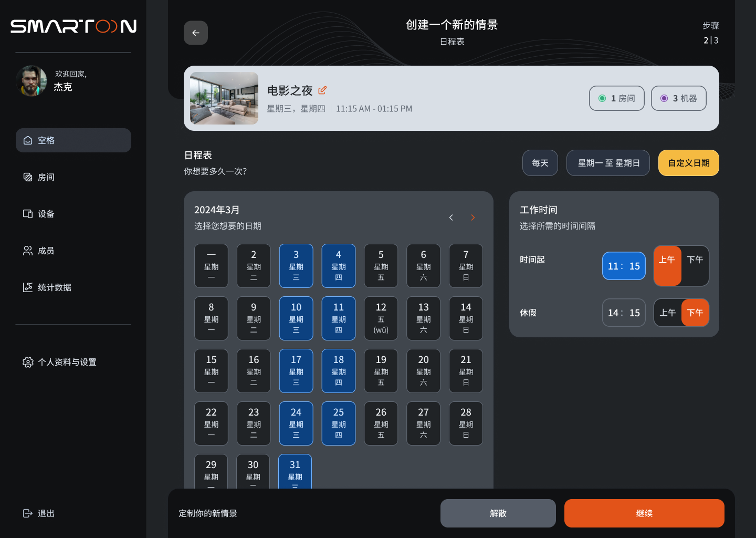Click the 11:15 start time field
Viewport: 756px width, 538px height.
pos(624,266)
